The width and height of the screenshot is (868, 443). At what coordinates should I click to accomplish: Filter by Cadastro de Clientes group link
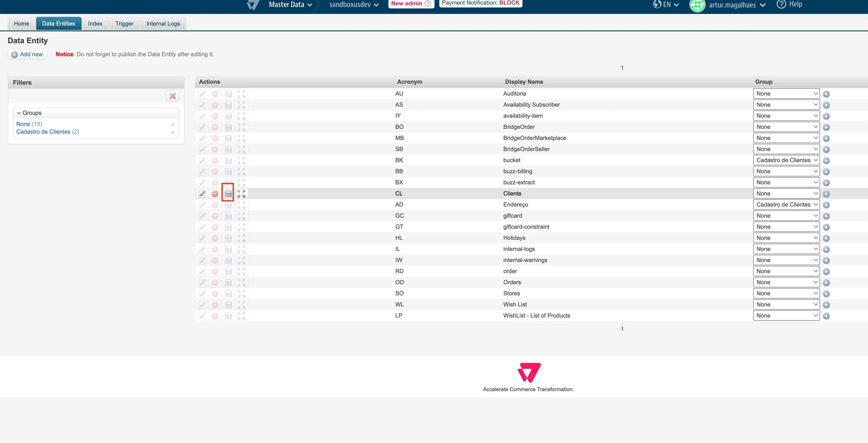point(43,132)
